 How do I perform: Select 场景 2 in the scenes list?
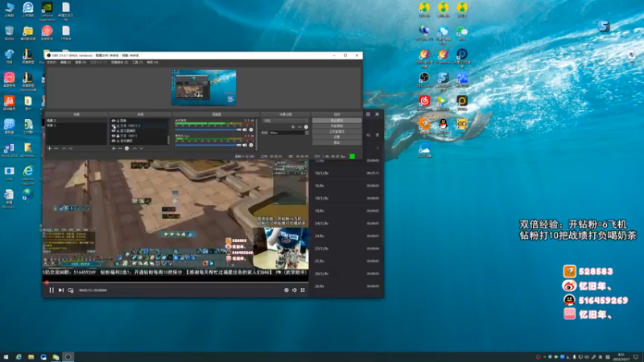click(76, 121)
